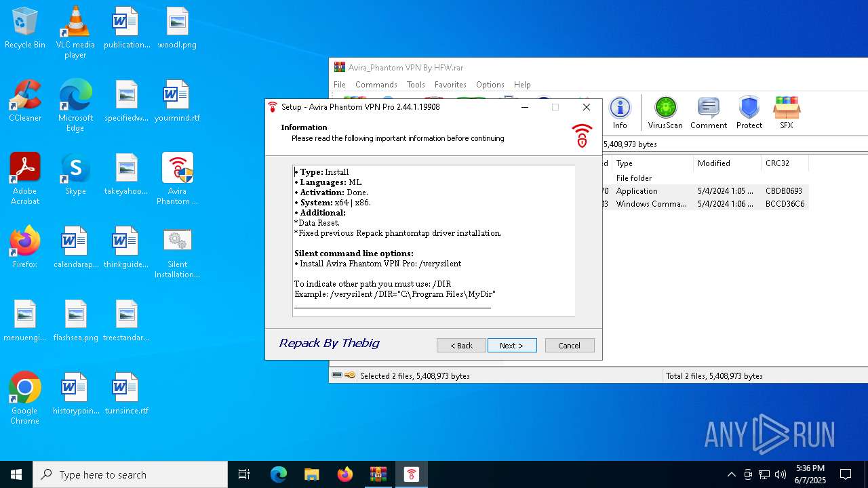This screenshot has width=868, height=488.
Task: Open the Commands menu in WinRAR
Action: click(376, 85)
